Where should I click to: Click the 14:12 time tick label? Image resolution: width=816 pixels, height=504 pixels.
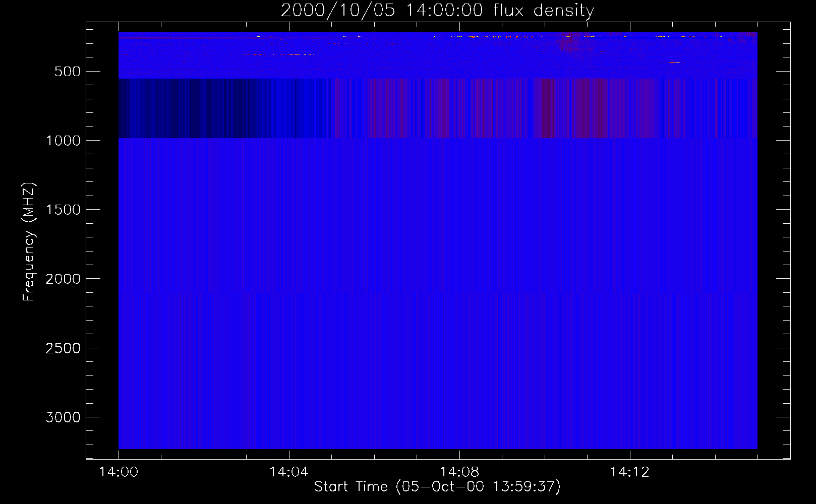click(629, 472)
